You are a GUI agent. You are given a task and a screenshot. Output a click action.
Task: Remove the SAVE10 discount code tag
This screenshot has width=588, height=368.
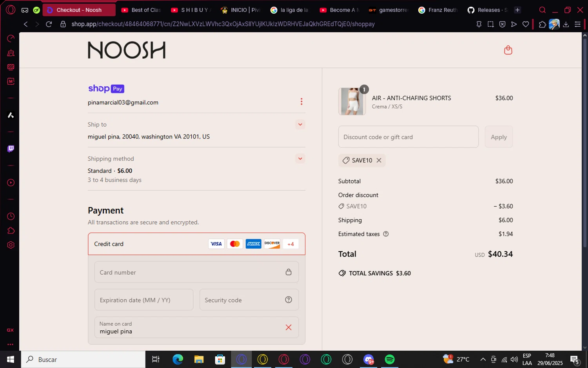(379, 160)
